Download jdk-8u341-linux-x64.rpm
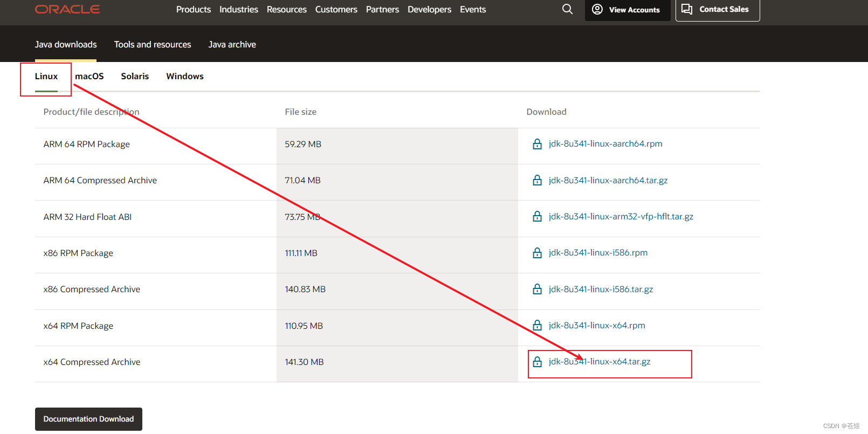Screen dimensions: 868x434 (x=597, y=325)
